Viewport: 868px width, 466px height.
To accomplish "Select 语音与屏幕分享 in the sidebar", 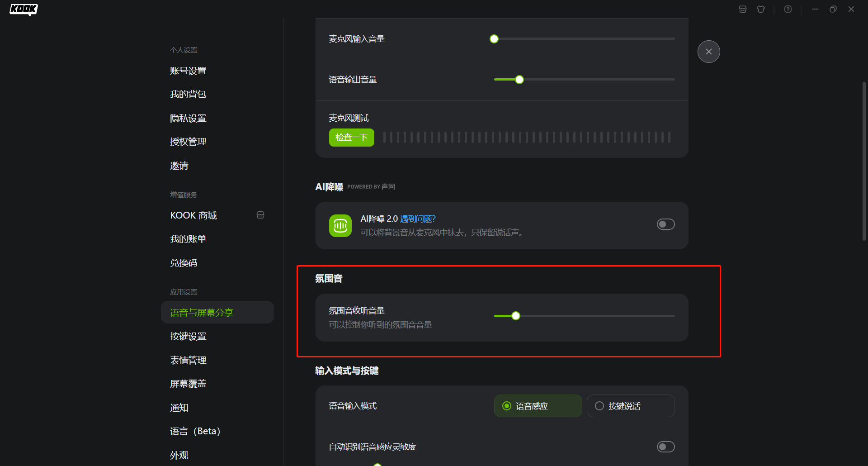I will pos(217,312).
